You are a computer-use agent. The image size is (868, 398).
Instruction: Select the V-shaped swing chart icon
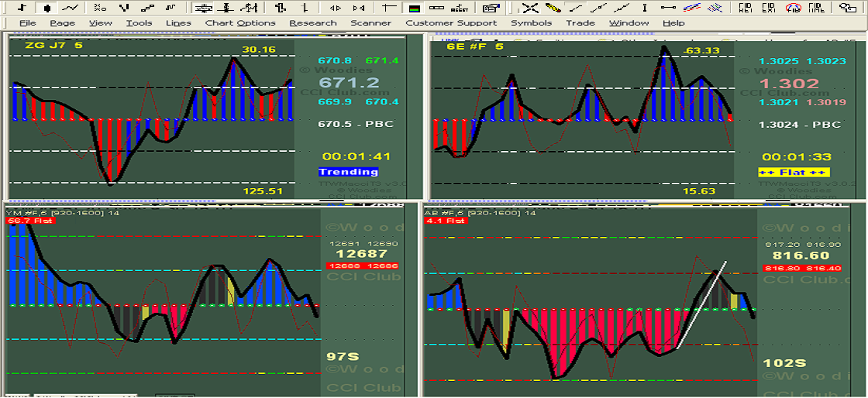[124, 8]
